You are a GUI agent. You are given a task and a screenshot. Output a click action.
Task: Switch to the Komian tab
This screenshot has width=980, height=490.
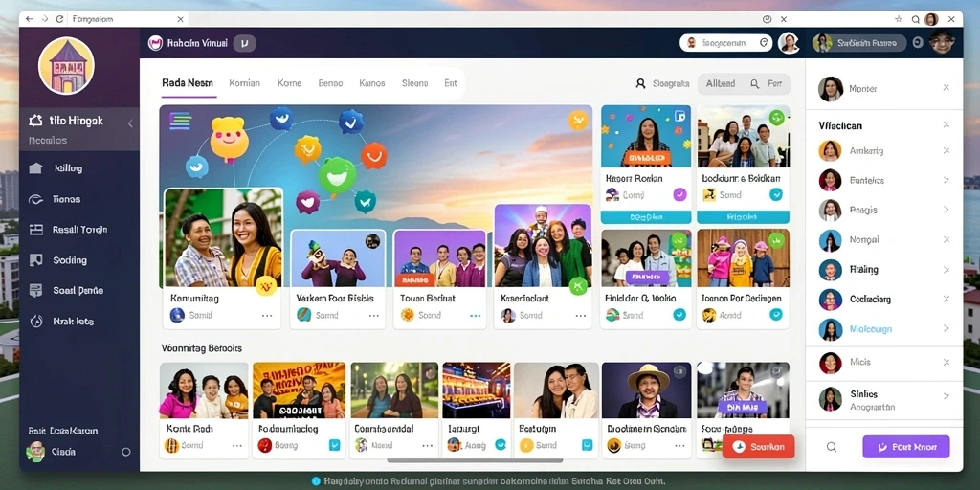pyautogui.click(x=244, y=83)
